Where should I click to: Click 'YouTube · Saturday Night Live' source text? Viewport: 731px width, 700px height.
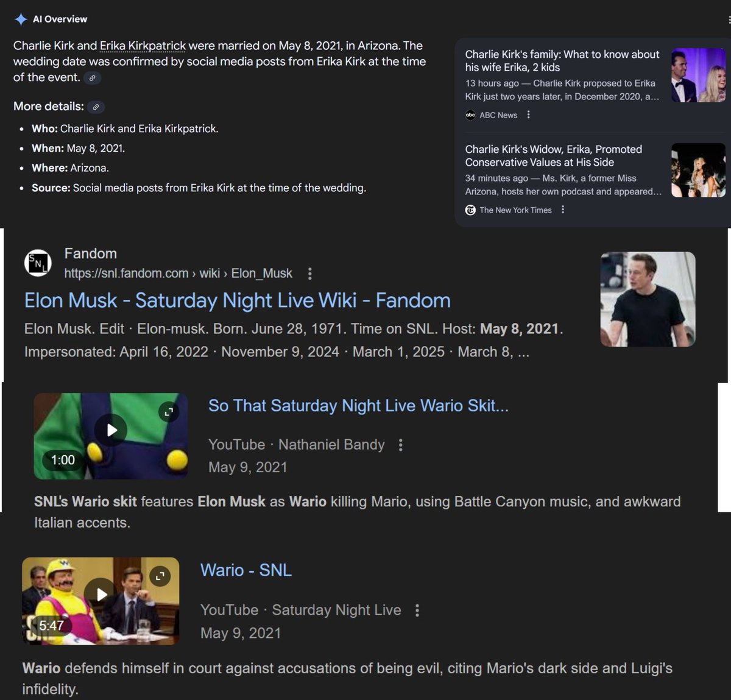point(301,610)
